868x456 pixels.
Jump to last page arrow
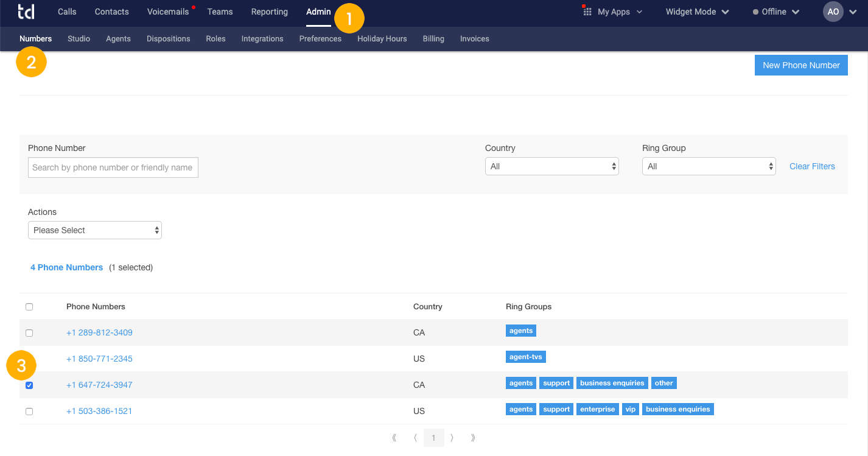(x=473, y=438)
